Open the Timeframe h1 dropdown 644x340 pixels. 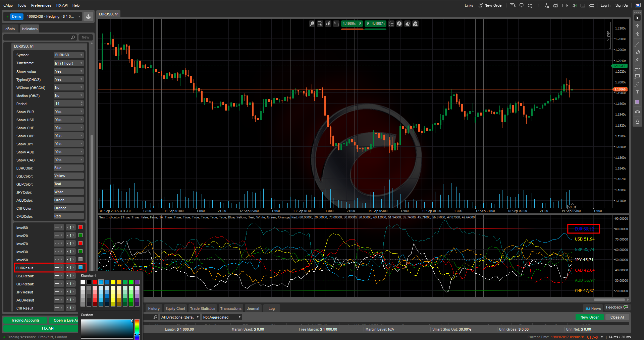(68, 63)
